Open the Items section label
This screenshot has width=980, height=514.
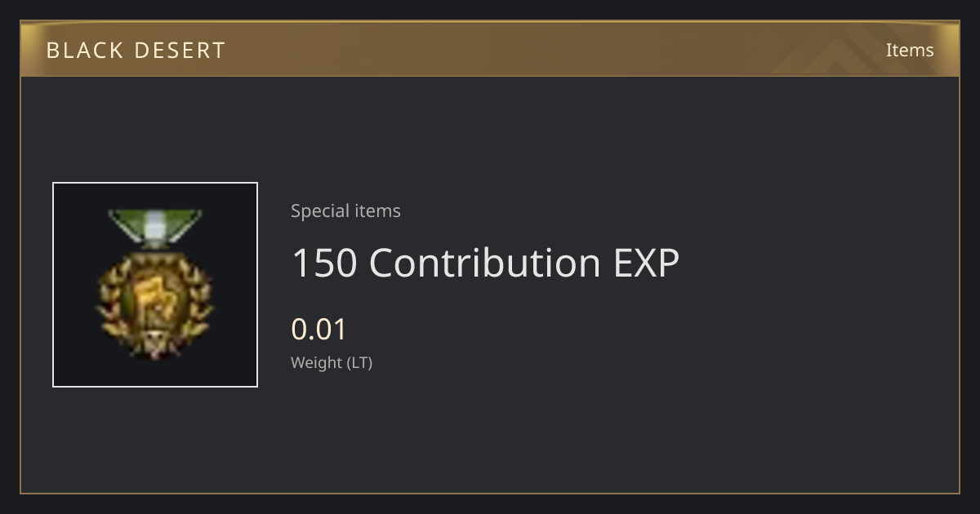tap(910, 51)
